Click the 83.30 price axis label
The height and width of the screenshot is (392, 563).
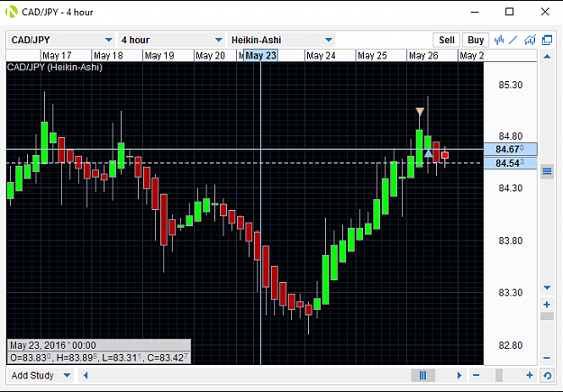(510, 293)
